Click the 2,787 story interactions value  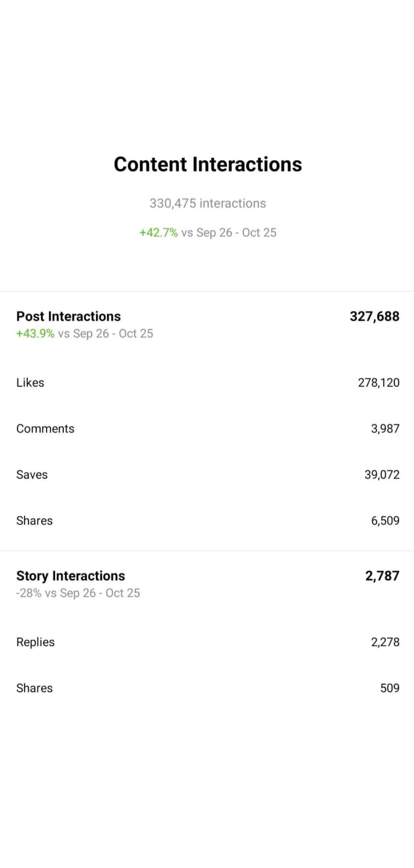click(x=382, y=576)
